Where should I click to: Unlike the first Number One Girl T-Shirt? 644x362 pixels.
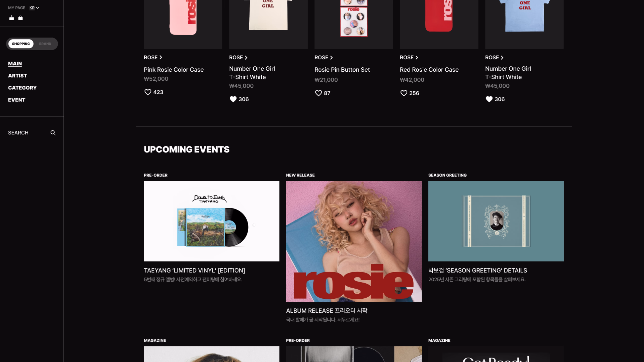(233, 99)
